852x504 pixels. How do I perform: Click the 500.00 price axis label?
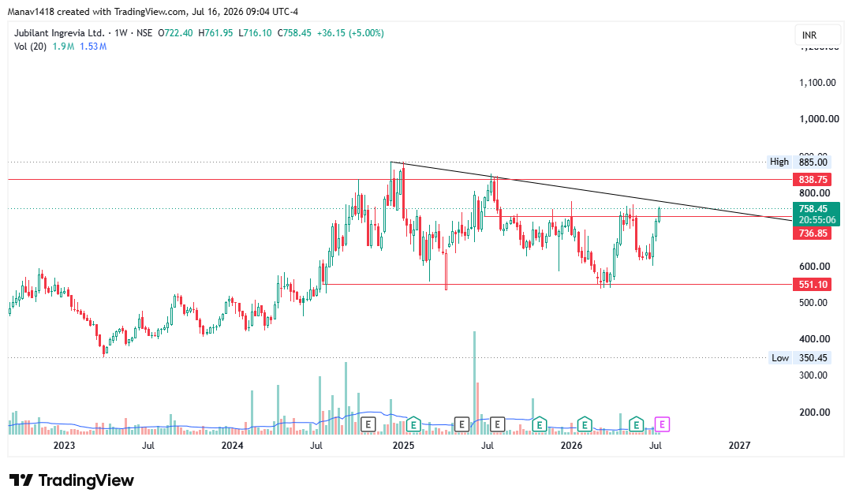tap(814, 303)
